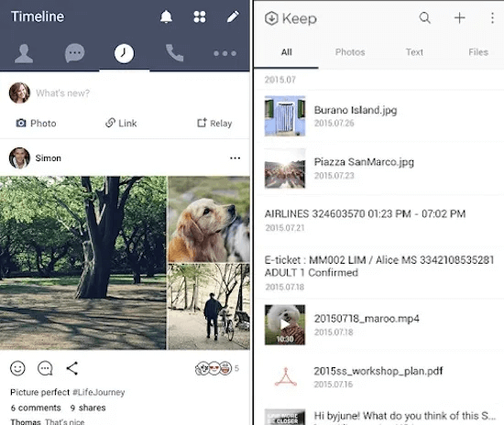The width and height of the screenshot is (504, 425).
Task: Open the 9 shares link
Action: (88, 408)
